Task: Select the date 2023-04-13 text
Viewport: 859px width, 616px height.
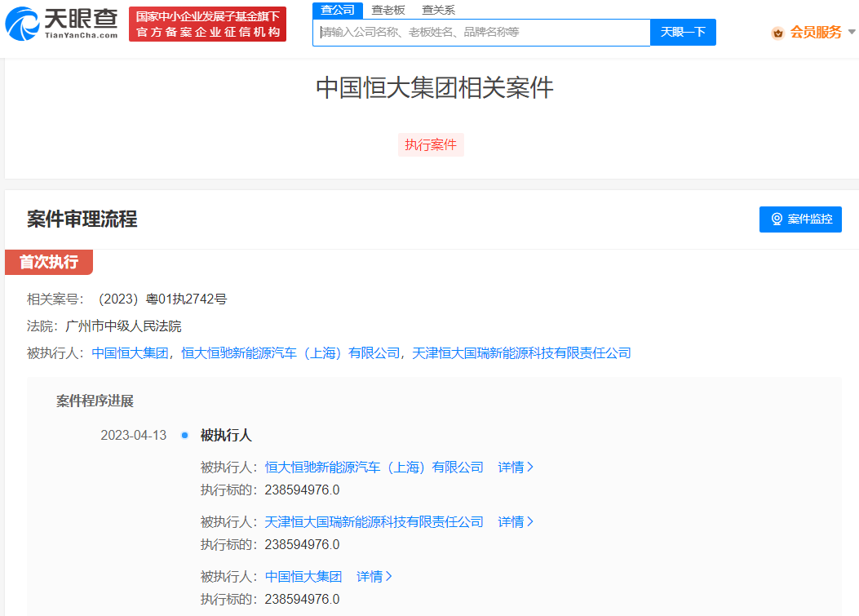Action: click(x=134, y=435)
